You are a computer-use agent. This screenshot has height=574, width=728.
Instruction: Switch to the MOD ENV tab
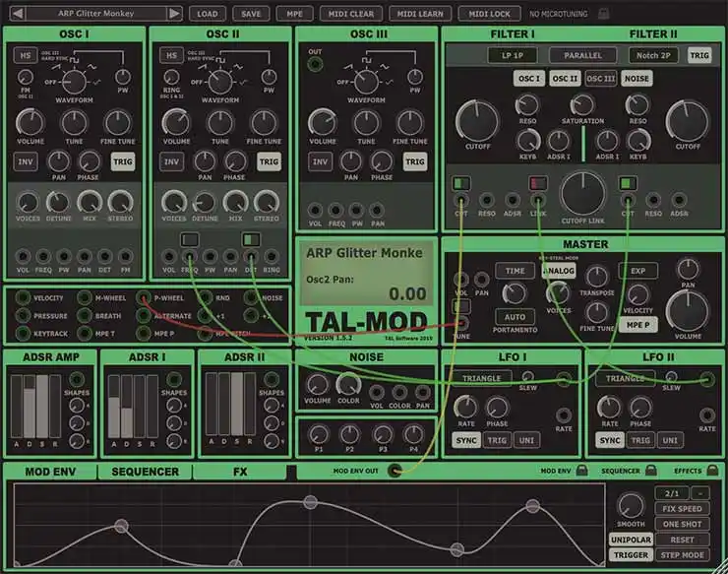50,472
